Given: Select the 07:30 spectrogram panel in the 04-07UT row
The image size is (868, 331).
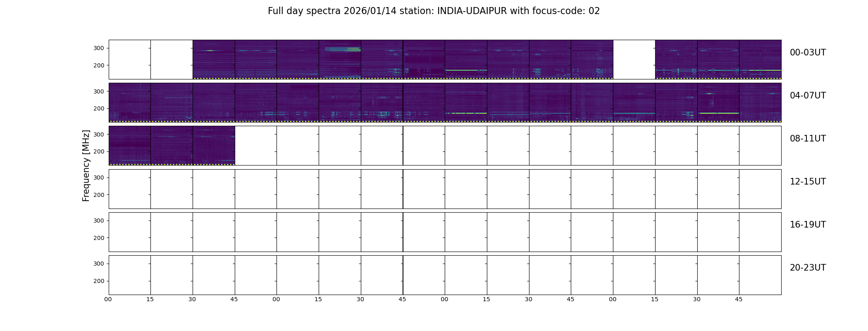Looking at the screenshot, I should point(718,103).
